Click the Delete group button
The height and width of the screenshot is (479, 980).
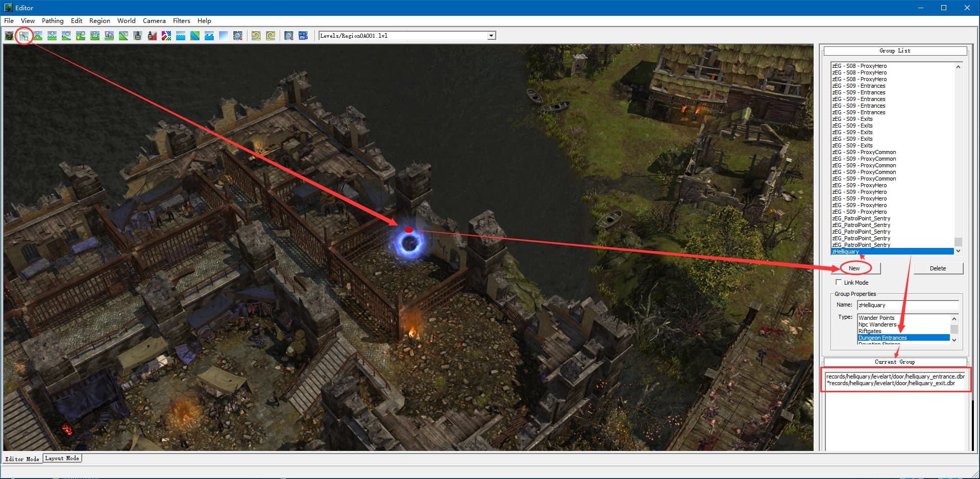(938, 268)
